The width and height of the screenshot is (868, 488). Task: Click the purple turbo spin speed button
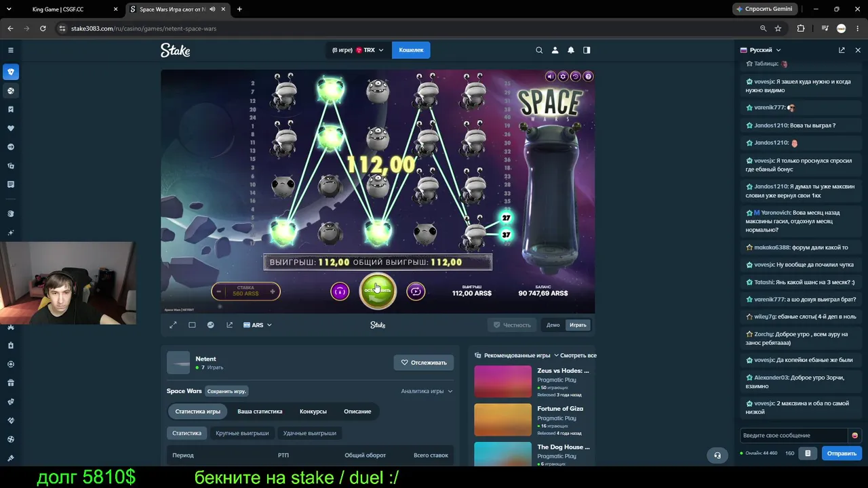pos(340,291)
